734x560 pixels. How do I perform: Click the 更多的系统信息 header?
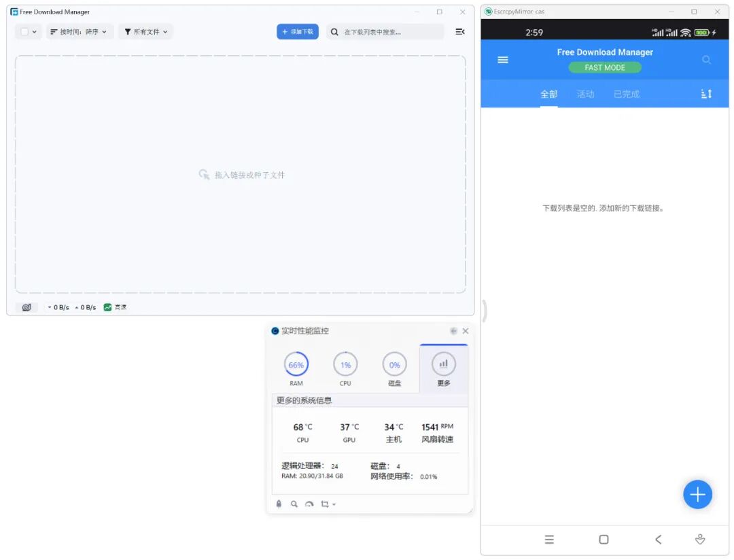[x=304, y=400]
